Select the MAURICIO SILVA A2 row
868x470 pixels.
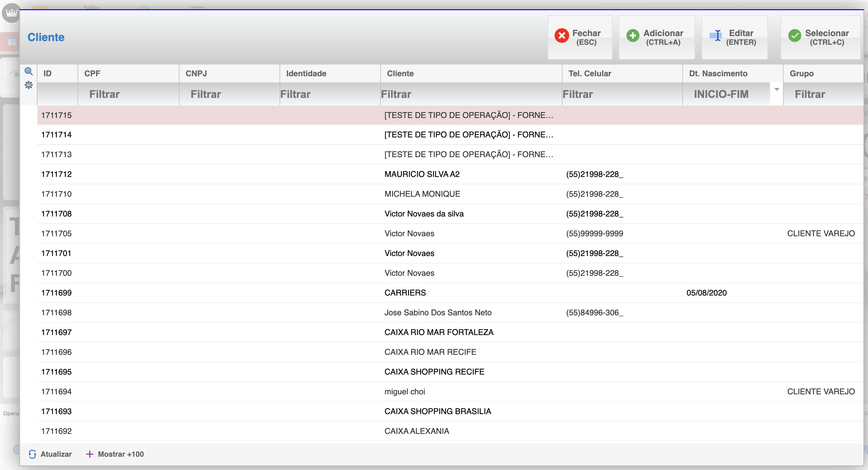point(422,174)
